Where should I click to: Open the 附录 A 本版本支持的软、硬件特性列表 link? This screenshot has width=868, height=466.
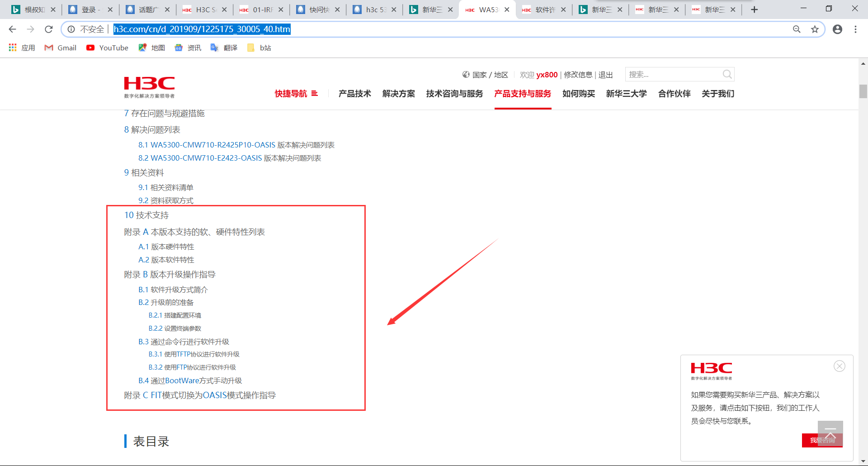(x=194, y=232)
